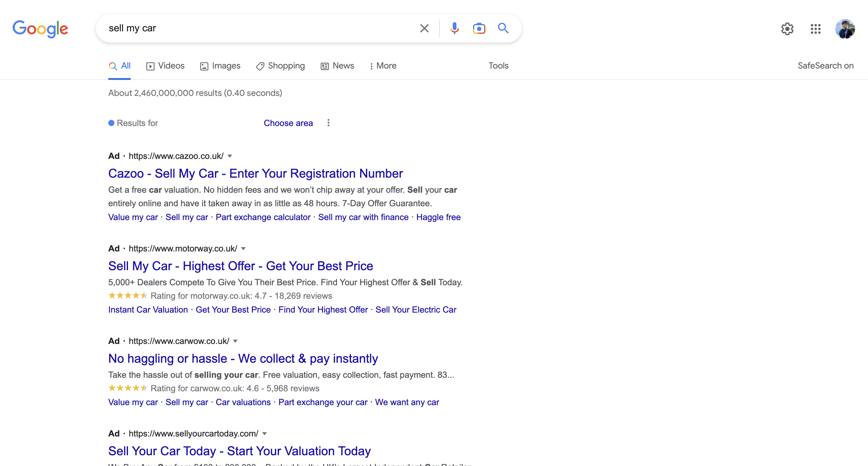Viewport: 868px width, 466px height.
Task: Click 'Sell my car with finance' sitelink
Action: [x=363, y=218]
